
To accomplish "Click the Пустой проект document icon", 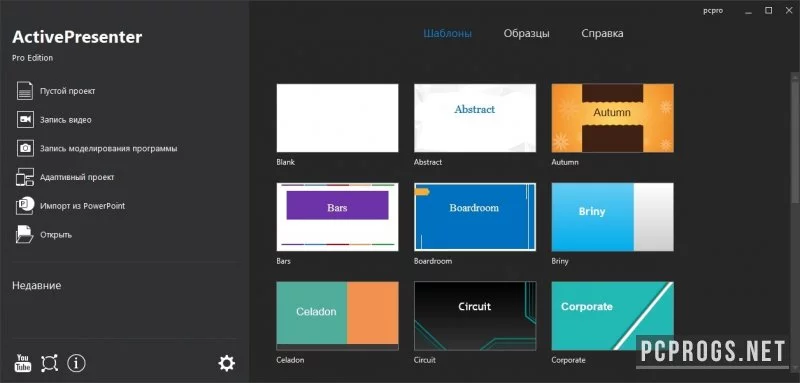I will tap(24, 91).
